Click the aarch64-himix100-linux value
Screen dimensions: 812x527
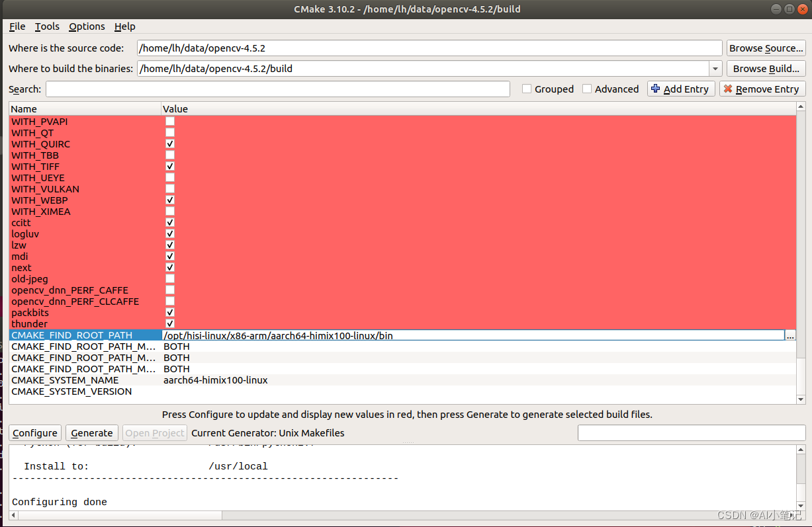(216, 380)
